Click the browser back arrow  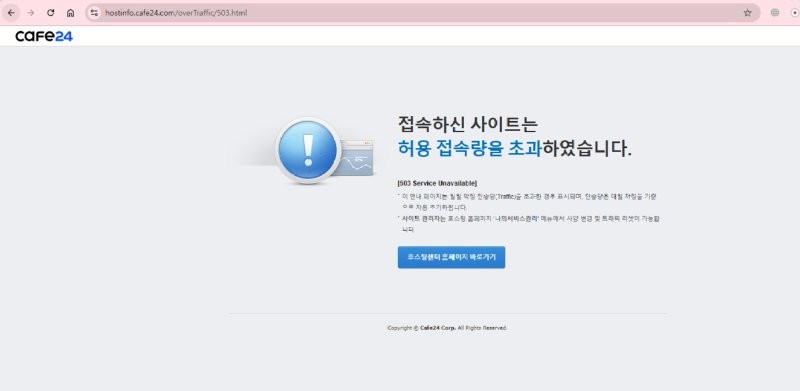click(x=11, y=13)
